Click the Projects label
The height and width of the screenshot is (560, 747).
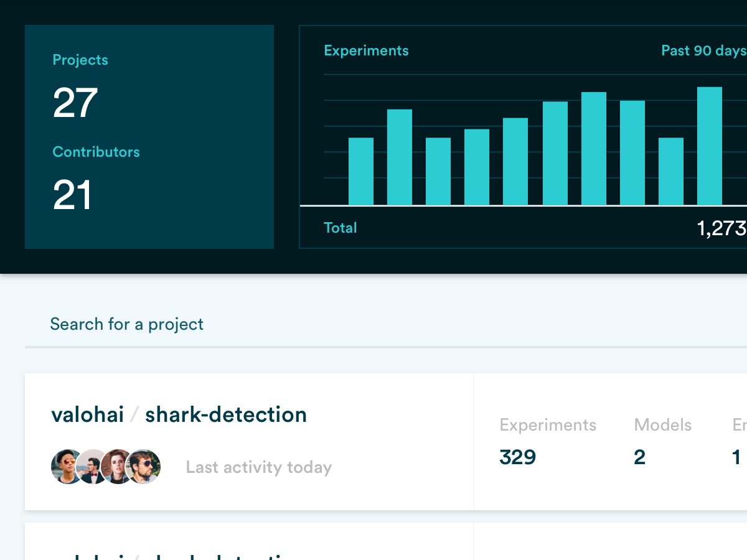click(x=80, y=60)
